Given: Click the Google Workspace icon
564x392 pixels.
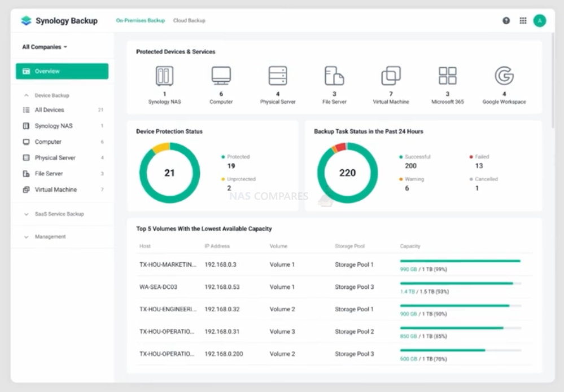Looking at the screenshot, I should point(504,76).
